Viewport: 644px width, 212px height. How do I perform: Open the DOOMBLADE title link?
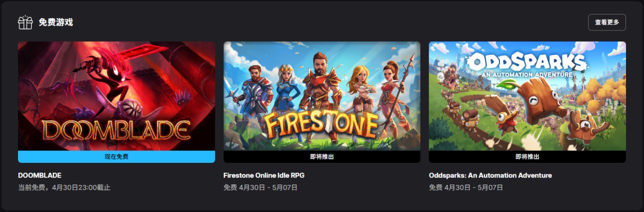pyautogui.click(x=39, y=175)
